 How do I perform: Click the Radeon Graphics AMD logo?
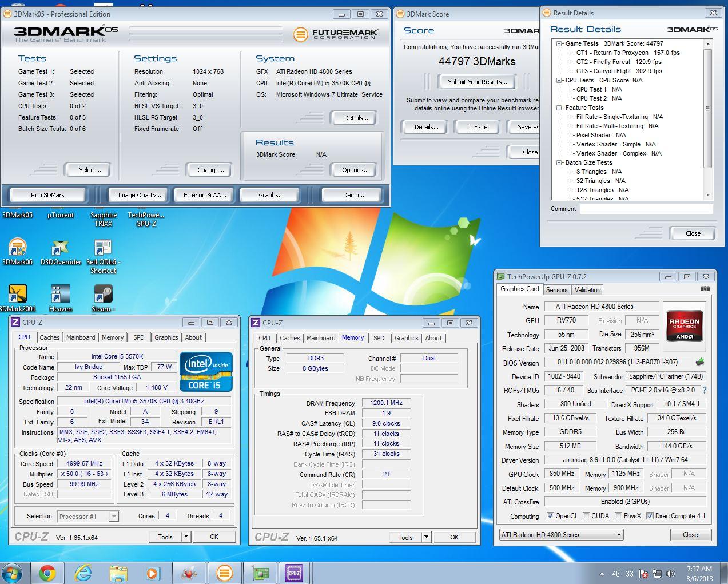point(685,327)
